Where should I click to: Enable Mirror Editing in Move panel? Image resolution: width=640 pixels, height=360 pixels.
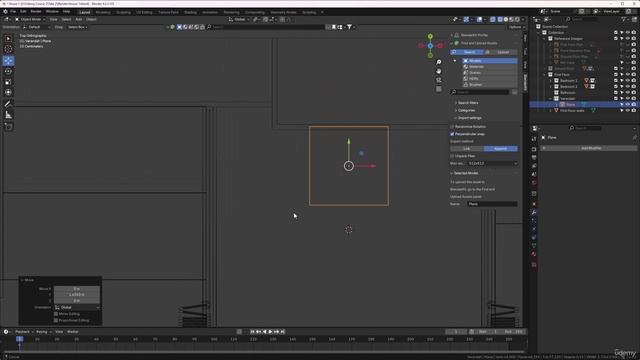point(56,314)
